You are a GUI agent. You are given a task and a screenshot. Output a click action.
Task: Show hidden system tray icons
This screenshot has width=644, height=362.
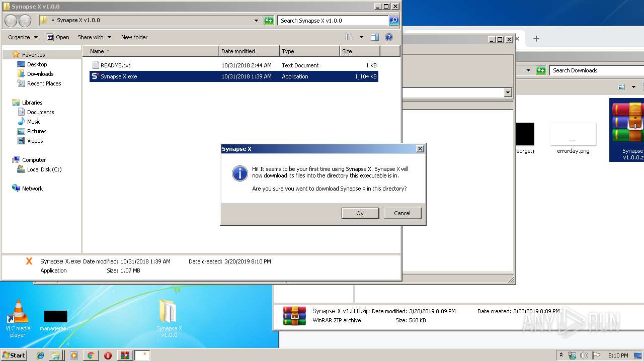(x=561, y=355)
